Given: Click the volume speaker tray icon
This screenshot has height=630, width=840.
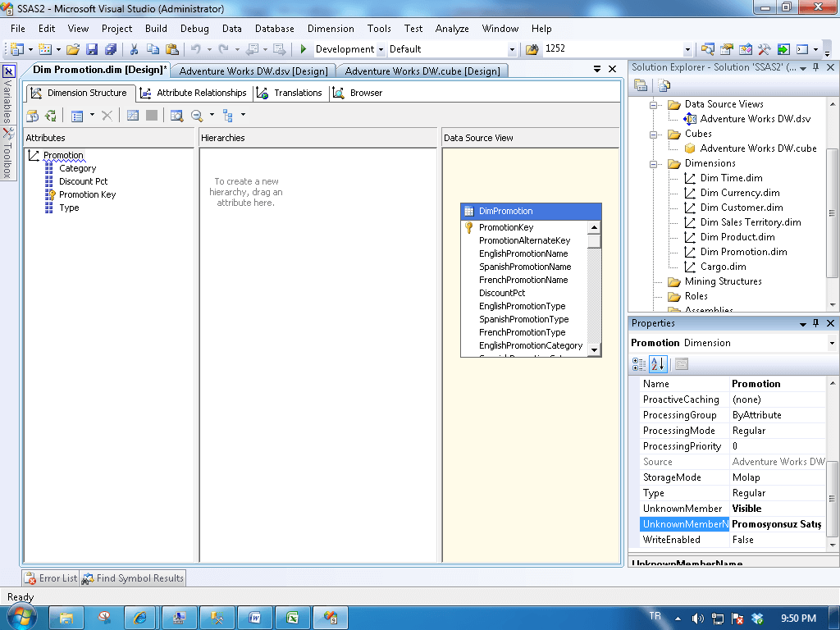Looking at the screenshot, I should [x=697, y=619].
